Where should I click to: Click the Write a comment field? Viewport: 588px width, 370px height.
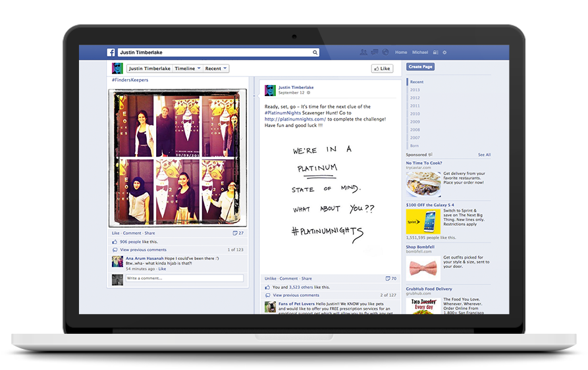tap(184, 278)
